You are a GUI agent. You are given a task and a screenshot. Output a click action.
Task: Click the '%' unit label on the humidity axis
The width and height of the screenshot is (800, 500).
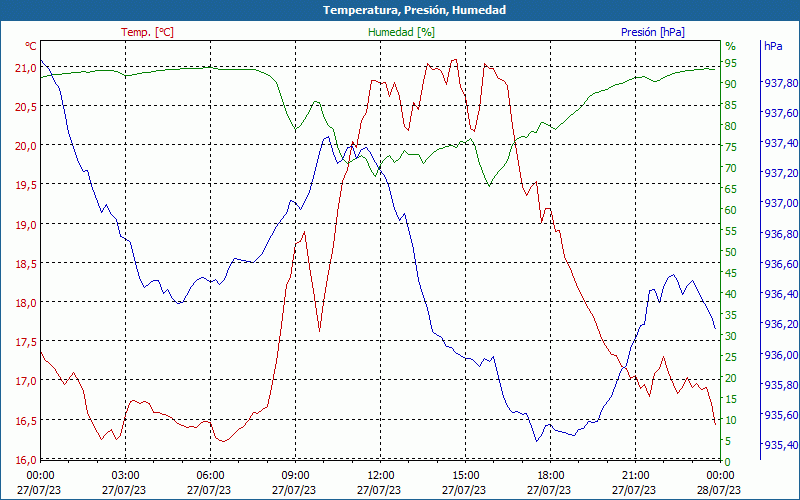(731, 46)
